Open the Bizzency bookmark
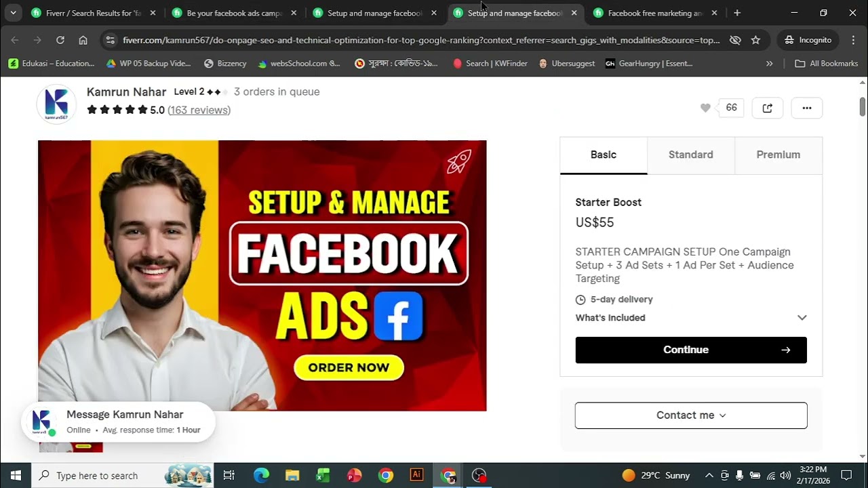868x488 pixels. [225, 64]
